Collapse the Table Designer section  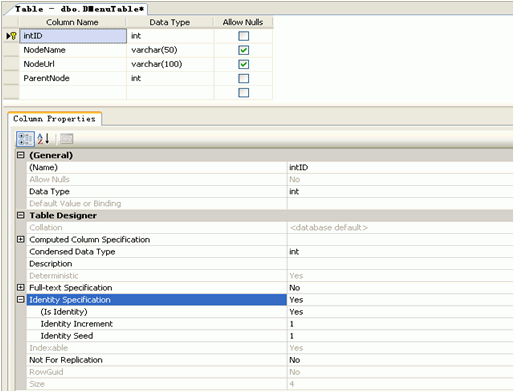[21, 215]
